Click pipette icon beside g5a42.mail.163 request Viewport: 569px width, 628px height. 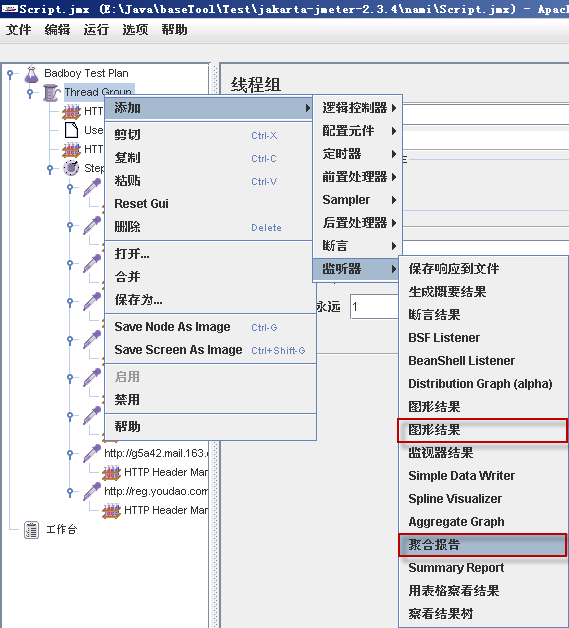click(x=92, y=454)
